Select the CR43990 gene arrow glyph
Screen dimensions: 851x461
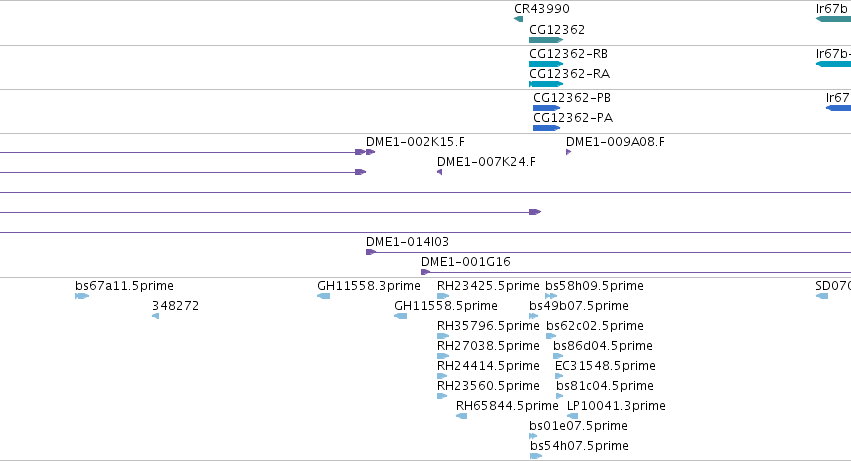518,19
